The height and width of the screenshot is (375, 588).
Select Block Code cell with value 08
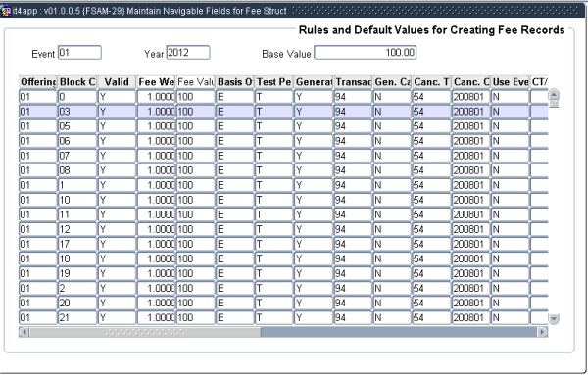[77, 170]
